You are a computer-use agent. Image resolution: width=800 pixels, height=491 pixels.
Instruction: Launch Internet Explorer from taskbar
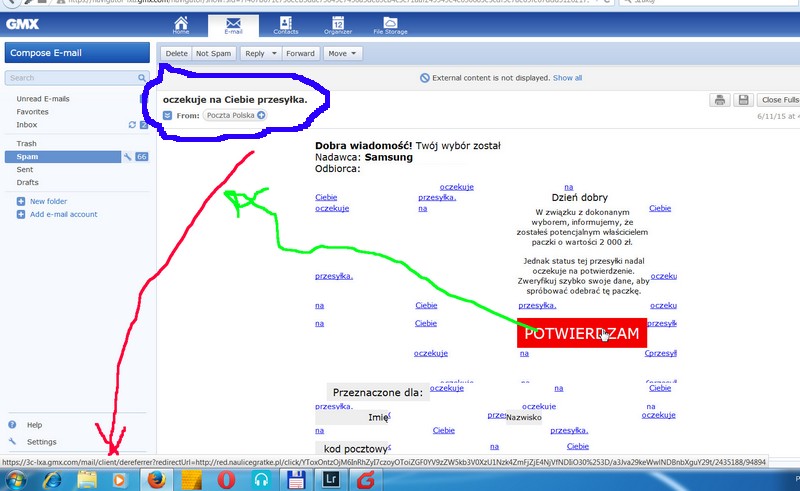(x=53, y=480)
